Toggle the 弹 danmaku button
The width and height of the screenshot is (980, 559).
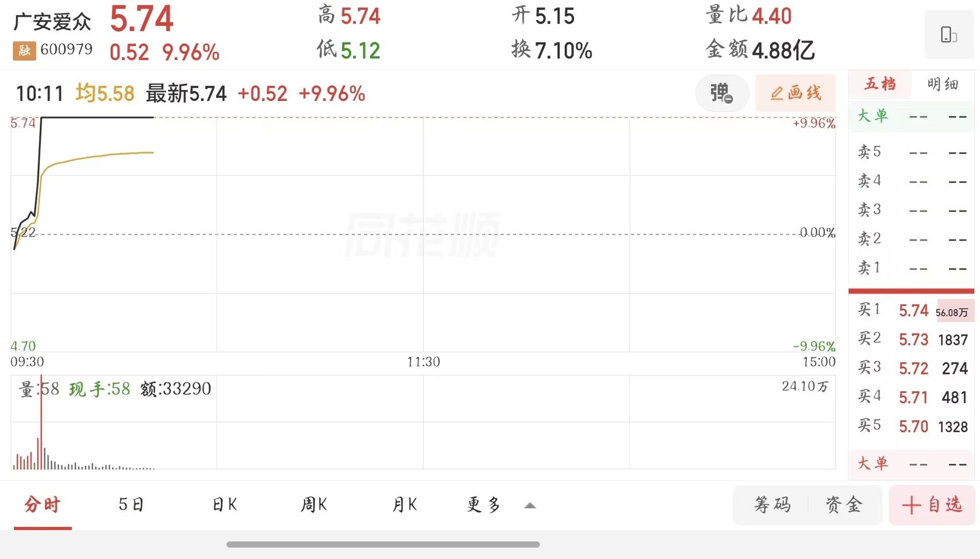721,93
